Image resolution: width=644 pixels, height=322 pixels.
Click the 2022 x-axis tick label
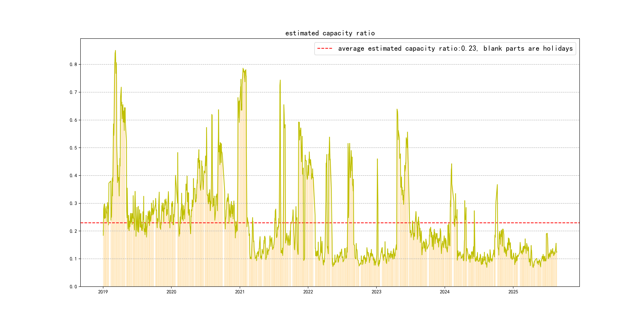308,292
